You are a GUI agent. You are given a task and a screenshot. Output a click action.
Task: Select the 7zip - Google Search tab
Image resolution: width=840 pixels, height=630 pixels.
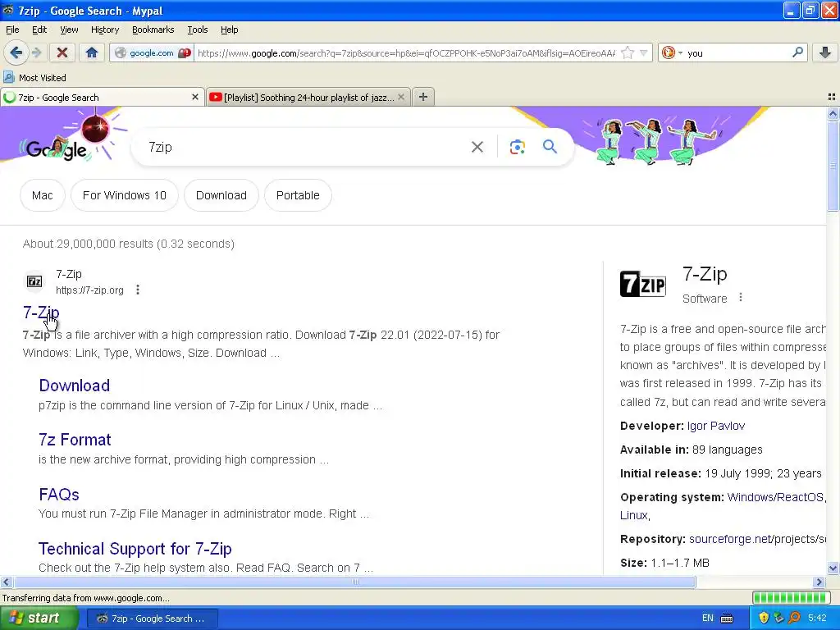[x=102, y=97]
